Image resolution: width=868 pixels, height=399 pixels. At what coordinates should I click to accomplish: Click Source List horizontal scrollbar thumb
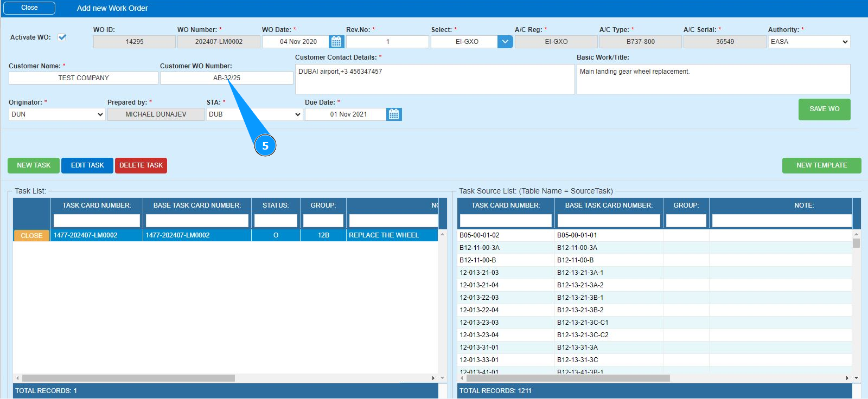point(568,378)
